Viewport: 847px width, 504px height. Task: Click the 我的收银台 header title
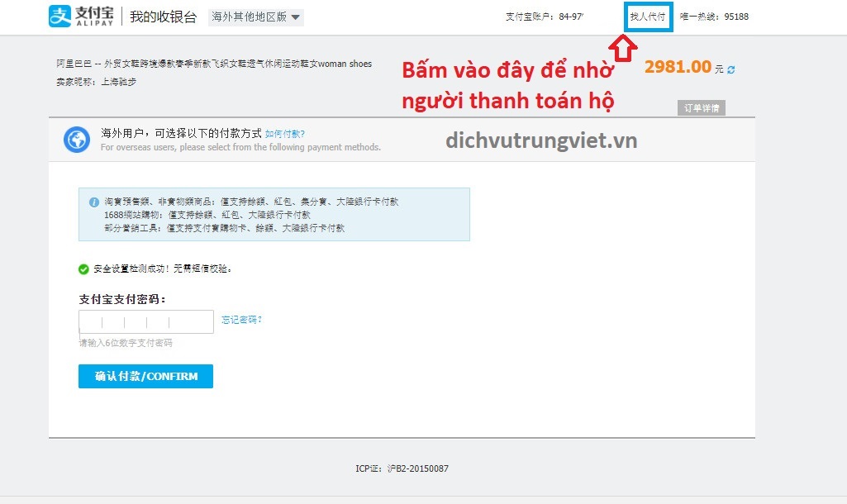pyautogui.click(x=163, y=17)
